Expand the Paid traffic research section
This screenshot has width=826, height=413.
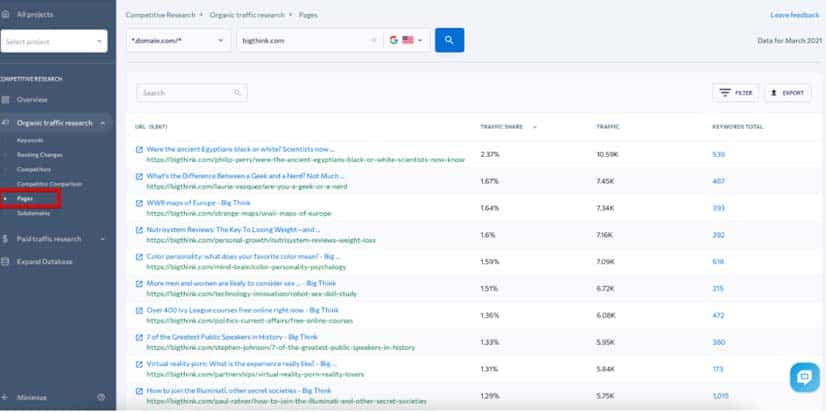point(103,239)
